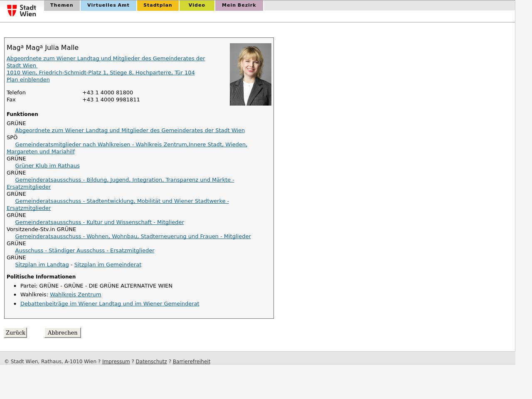View the Sitzplan im Gemeinderat
The height and width of the screenshot is (399, 532).
[x=108, y=265]
